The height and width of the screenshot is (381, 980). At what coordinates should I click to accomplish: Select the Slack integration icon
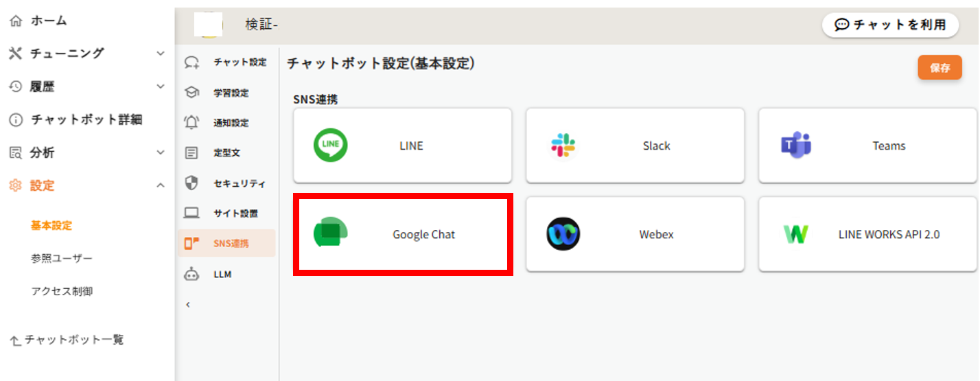(563, 146)
